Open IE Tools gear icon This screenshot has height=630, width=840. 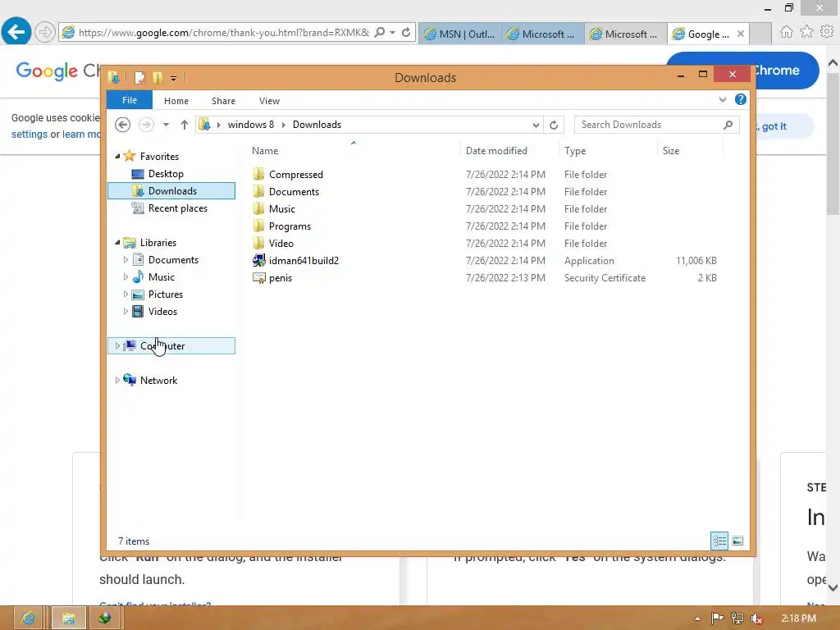827,32
